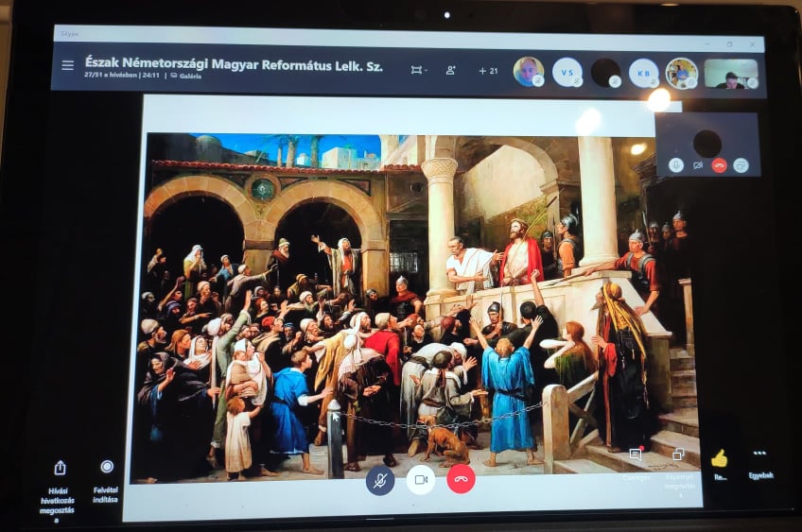Click the add people to call icon
The height and width of the screenshot is (532, 802).
click(x=450, y=70)
